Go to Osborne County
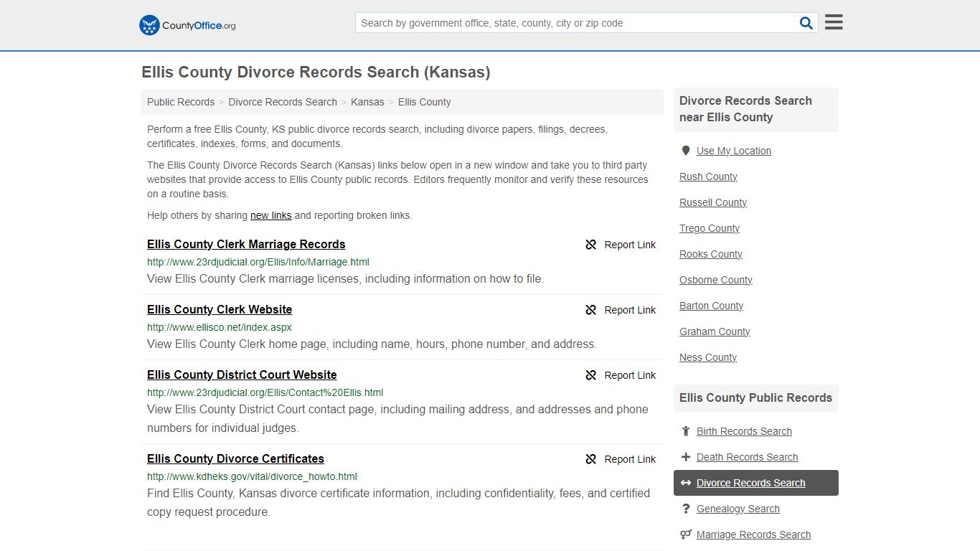 point(716,280)
